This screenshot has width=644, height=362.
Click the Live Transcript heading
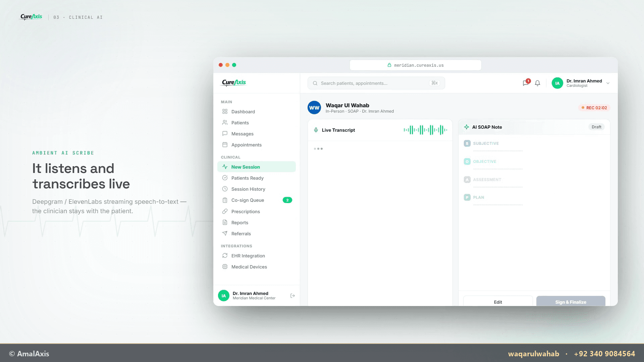pos(338,130)
